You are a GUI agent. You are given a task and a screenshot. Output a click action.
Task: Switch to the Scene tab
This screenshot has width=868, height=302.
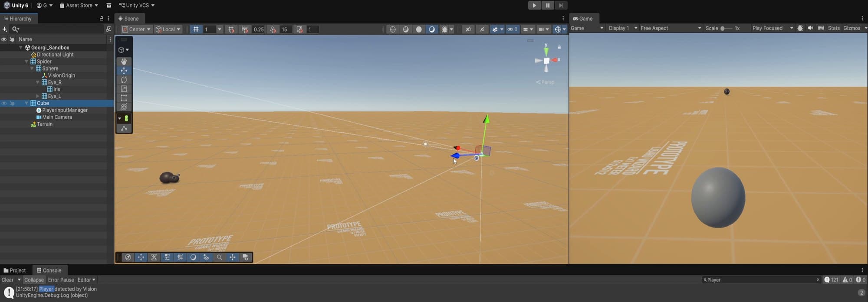point(129,19)
